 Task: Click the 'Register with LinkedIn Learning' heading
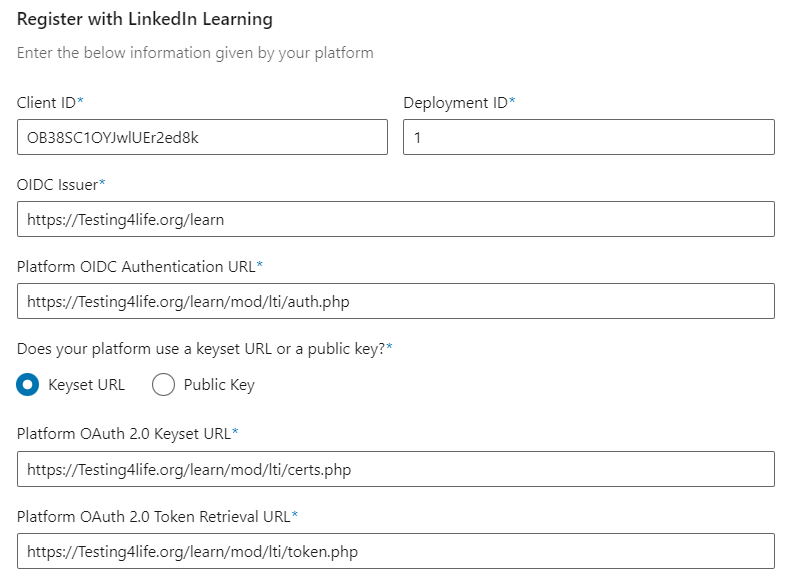pyautogui.click(x=145, y=19)
